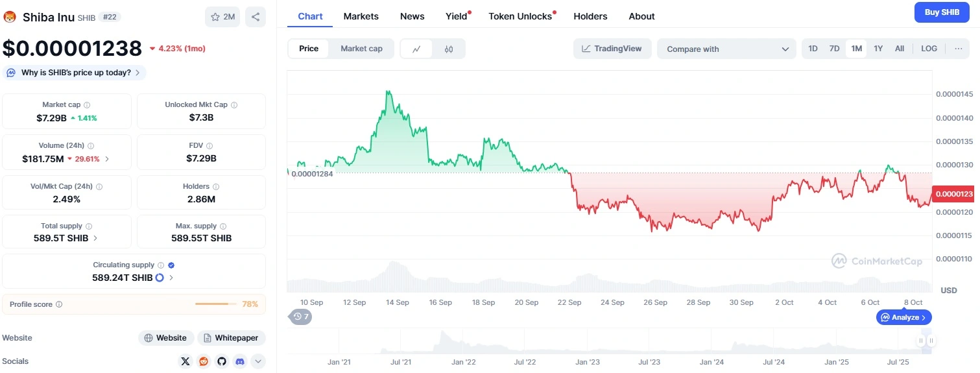Open the Whitepaper link
The image size is (980, 373).
(232, 338)
